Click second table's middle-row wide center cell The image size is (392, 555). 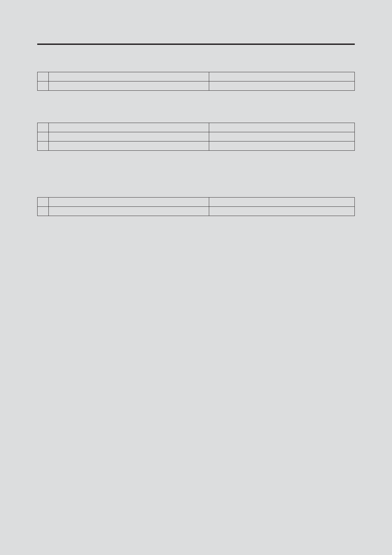[129, 137]
